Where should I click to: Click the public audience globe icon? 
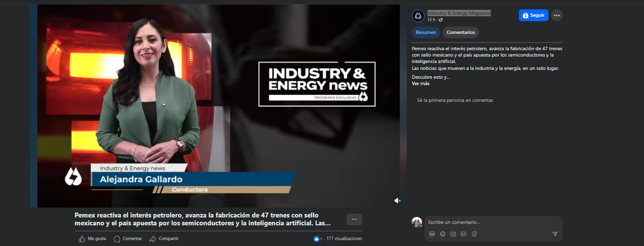[441, 20]
